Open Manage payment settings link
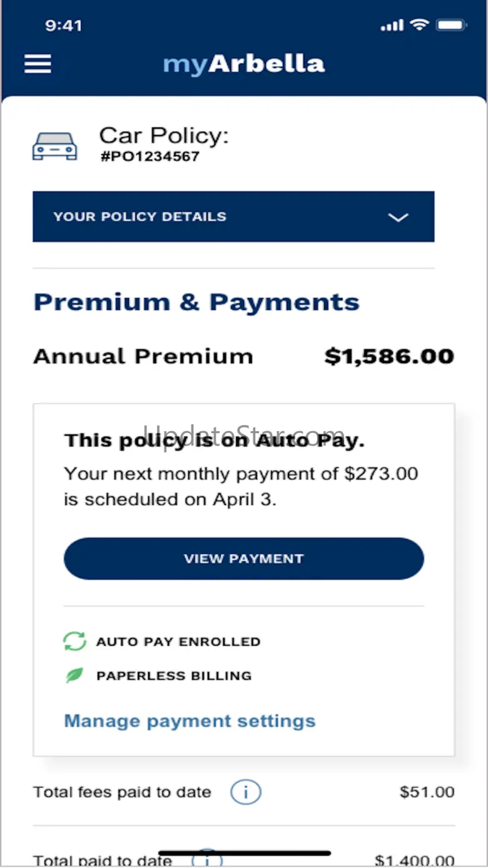The height and width of the screenshot is (868, 488). tap(190, 721)
